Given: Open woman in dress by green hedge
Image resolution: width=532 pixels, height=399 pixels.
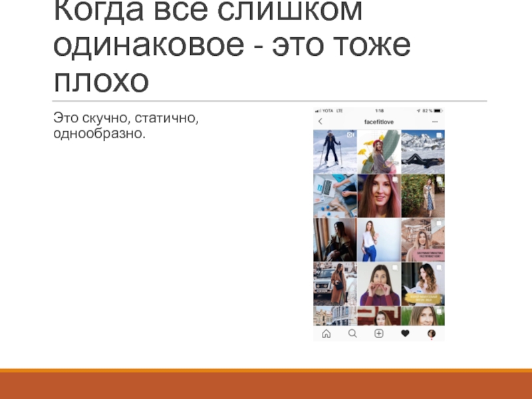Looking at the screenshot, I should [422, 196].
